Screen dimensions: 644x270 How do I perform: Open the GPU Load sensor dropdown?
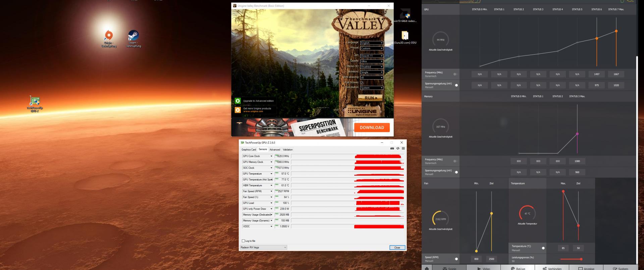pyautogui.click(x=271, y=203)
